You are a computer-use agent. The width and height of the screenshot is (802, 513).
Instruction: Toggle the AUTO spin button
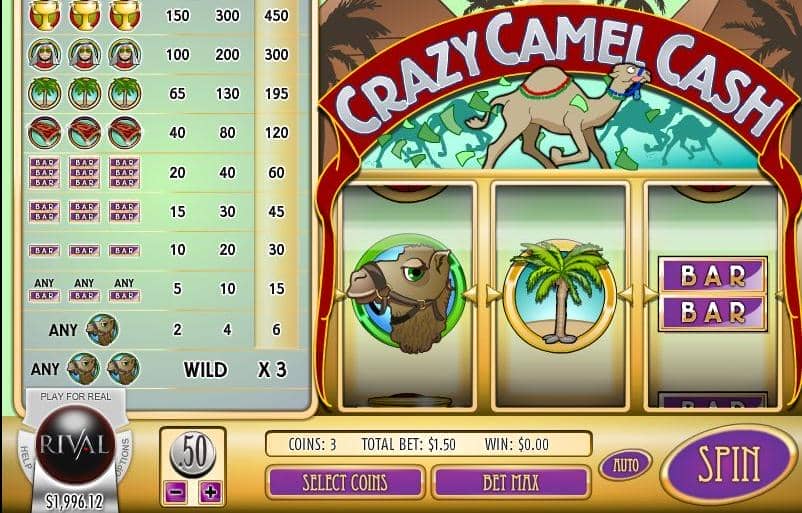click(626, 465)
